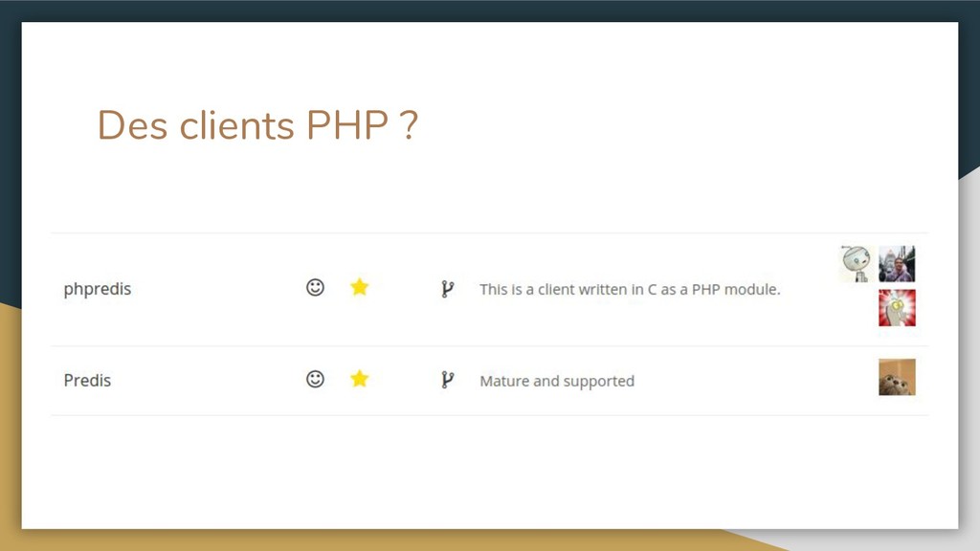Click the yellow star next to phpredis
This screenshot has width=980, height=551.
pos(359,287)
